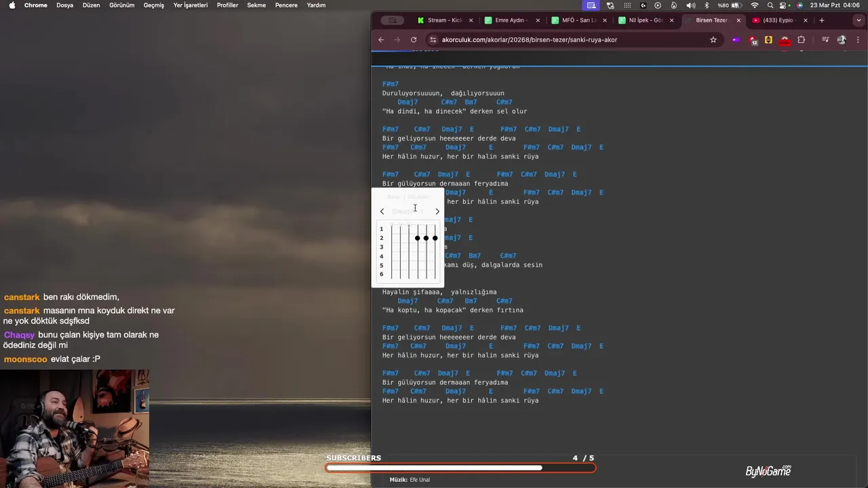Image resolution: width=868 pixels, height=488 pixels.
Task: Reload the akorculuk page
Action: click(x=414, y=39)
